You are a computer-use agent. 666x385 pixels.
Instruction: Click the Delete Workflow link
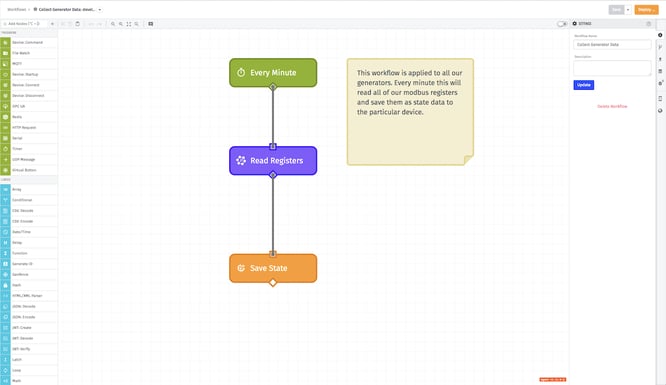(612, 106)
